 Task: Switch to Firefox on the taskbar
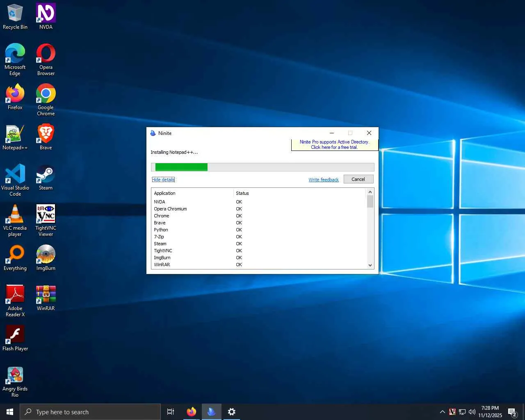191,412
